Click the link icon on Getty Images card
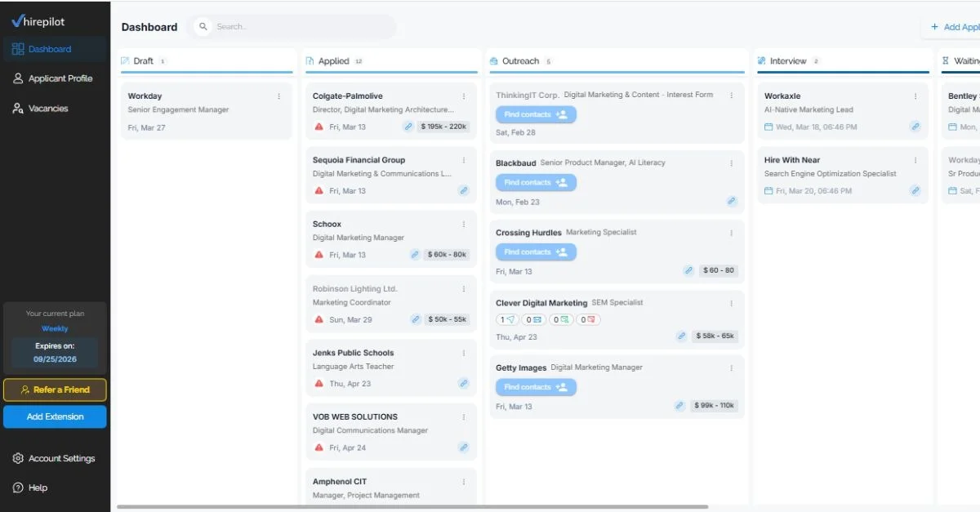Viewport: 980px width, 512px height. [679, 405]
